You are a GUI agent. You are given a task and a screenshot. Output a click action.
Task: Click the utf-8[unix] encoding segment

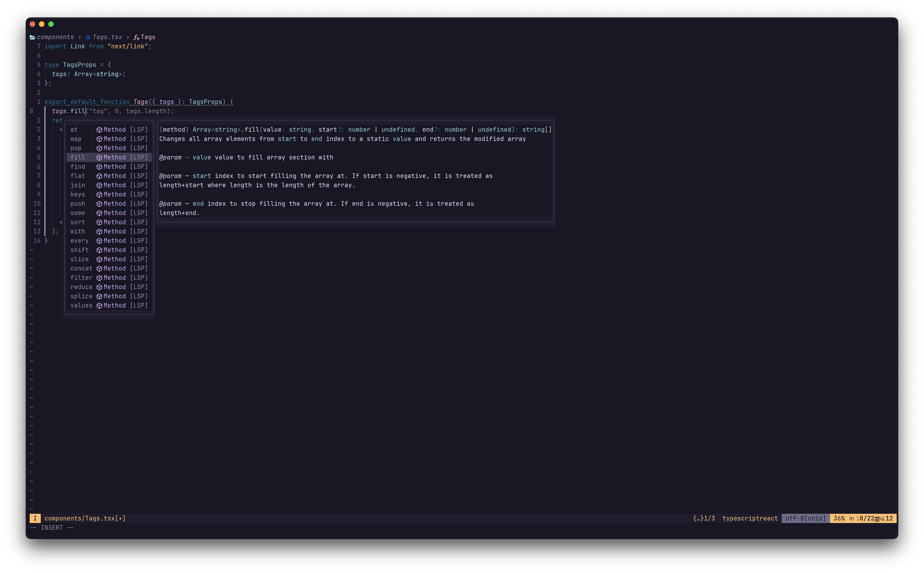pyautogui.click(x=805, y=518)
